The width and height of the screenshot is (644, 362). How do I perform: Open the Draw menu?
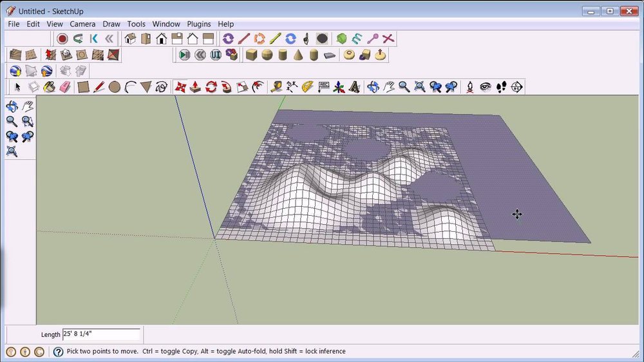tap(111, 24)
